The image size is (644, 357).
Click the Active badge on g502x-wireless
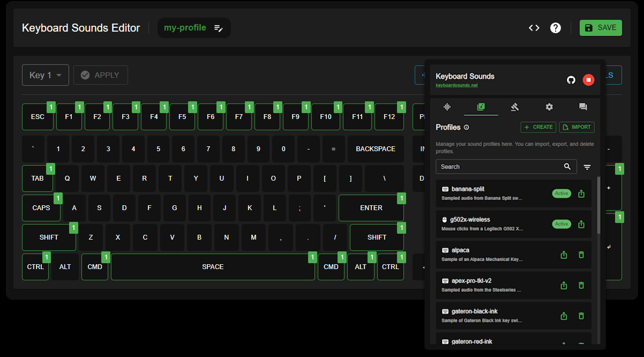(561, 224)
